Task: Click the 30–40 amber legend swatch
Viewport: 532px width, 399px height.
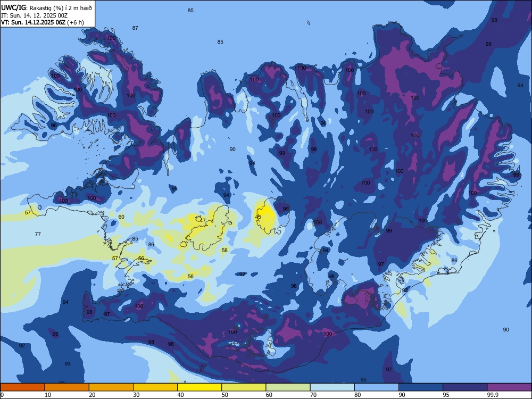Action: (155, 387)
